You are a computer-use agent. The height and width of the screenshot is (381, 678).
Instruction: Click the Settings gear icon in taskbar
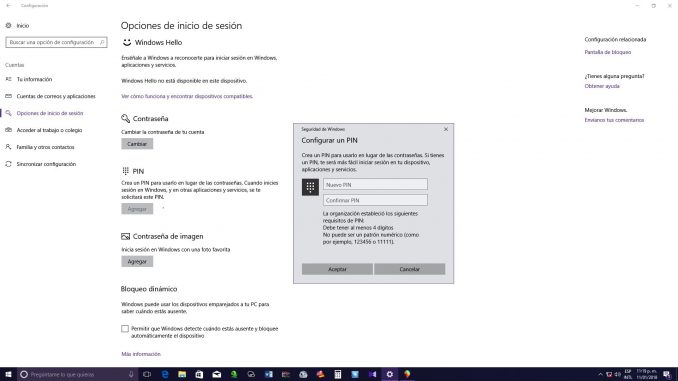click(390, 374)
